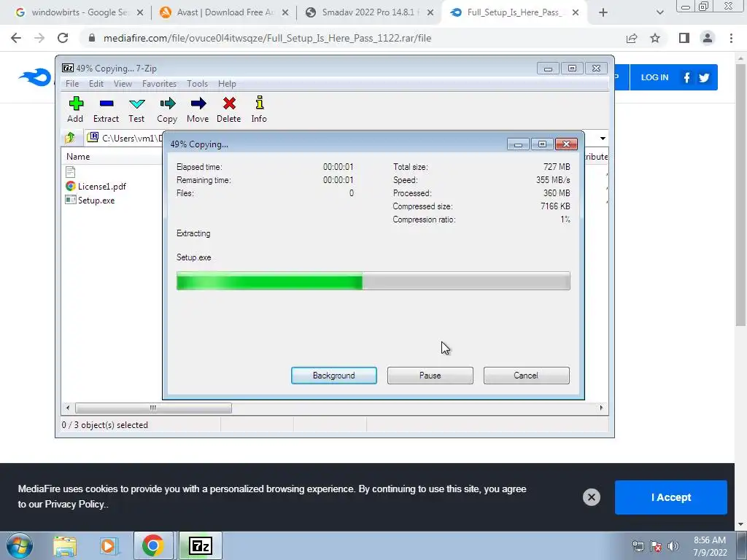747x560 pixels.
Task: Open Windows Explorer from taskbar
Action: pos(65,546)
